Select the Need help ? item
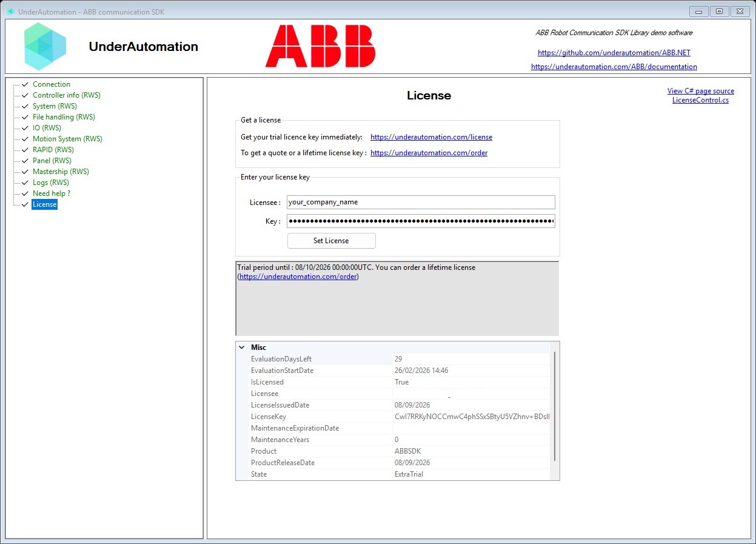This screenshot has width=756, height=544. (x=52, y=193)
